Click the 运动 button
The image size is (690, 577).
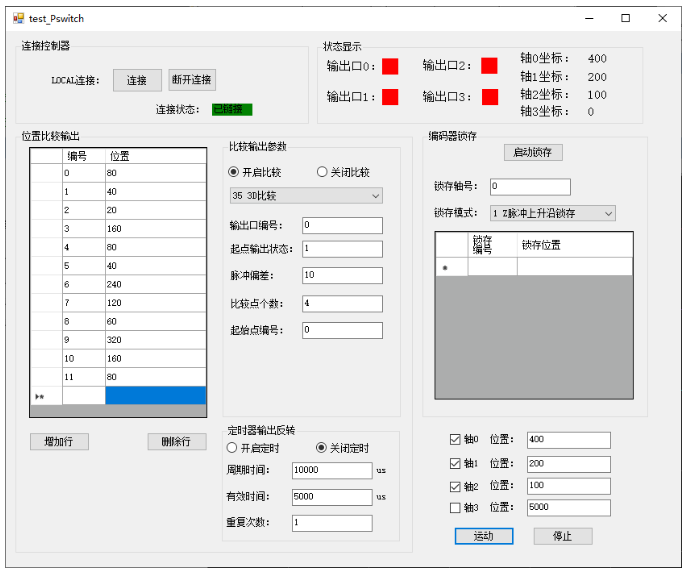click(x=484, y=536)
